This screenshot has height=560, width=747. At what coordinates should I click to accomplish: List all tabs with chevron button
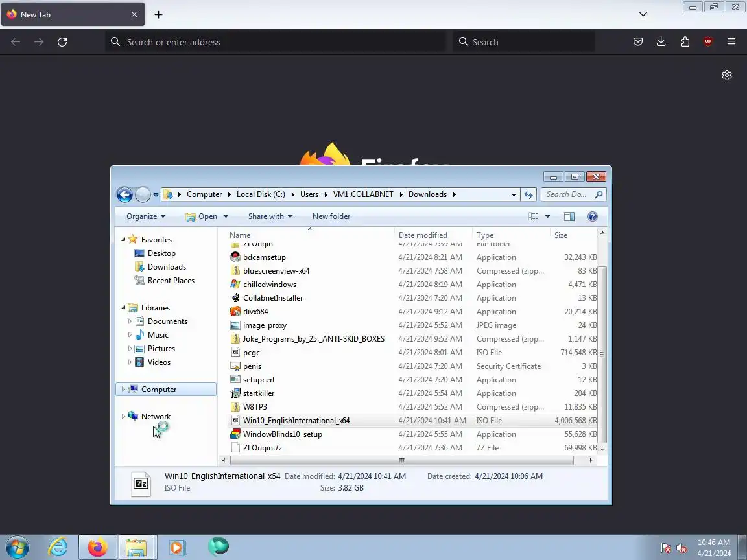coord(643,14)
